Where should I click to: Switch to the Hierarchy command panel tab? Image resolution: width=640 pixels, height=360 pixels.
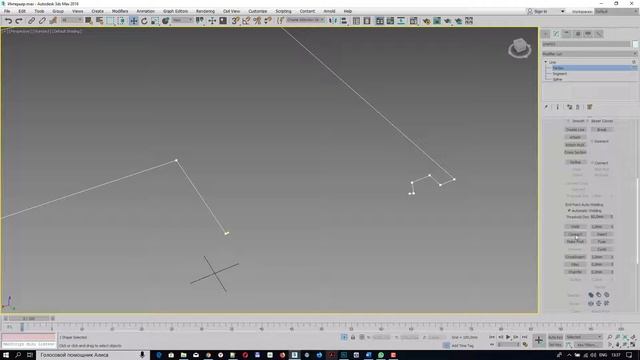[x=567, y=34]
